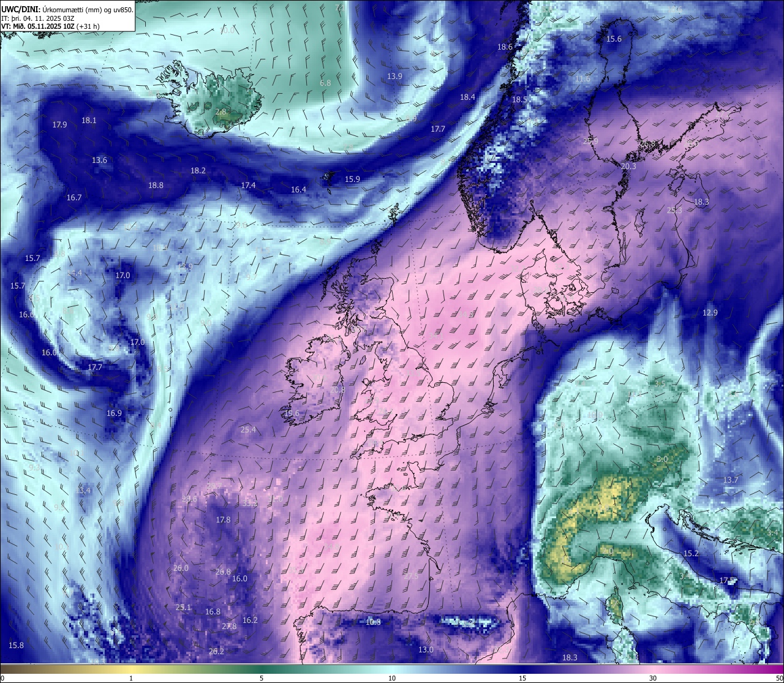
Task: Click the 18.1 value on the map
Action: tap(89, 121)
